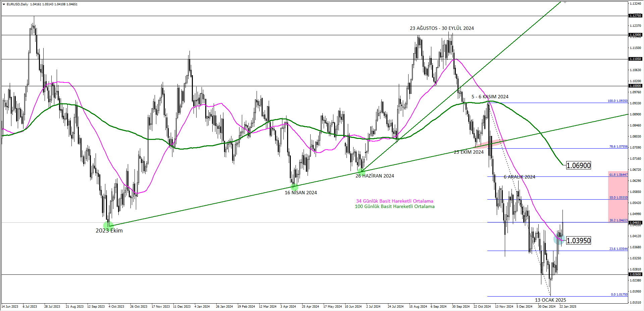Click the 1.12000 level tag on price axis
This screenshot has height=311, width=644.
(x=635, y=35)
